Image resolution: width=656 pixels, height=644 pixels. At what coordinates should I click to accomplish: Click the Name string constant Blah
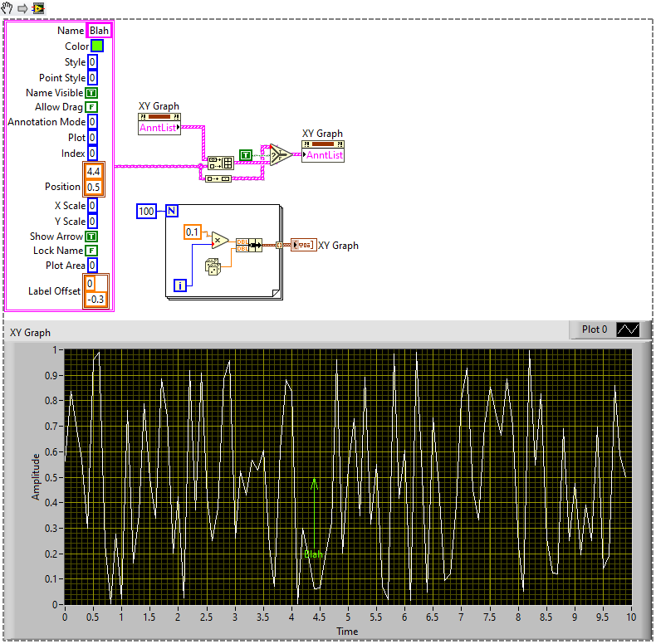click(x=99, y=31)
